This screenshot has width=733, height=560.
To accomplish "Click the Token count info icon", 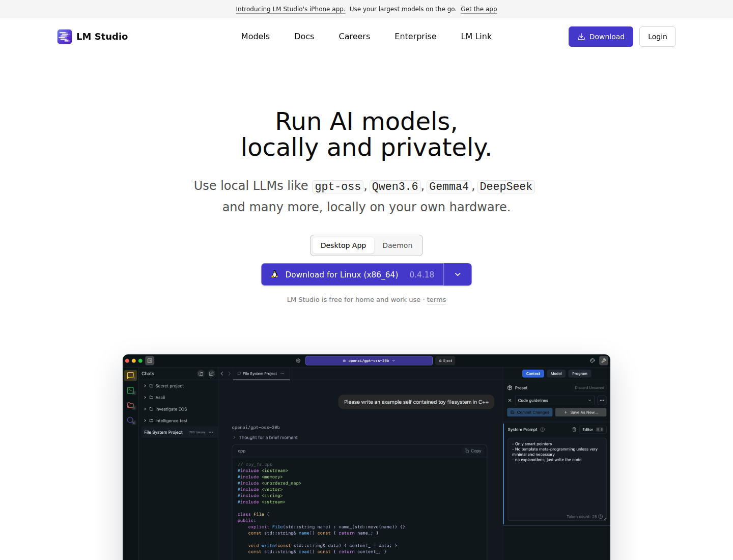I will point(601,517).
